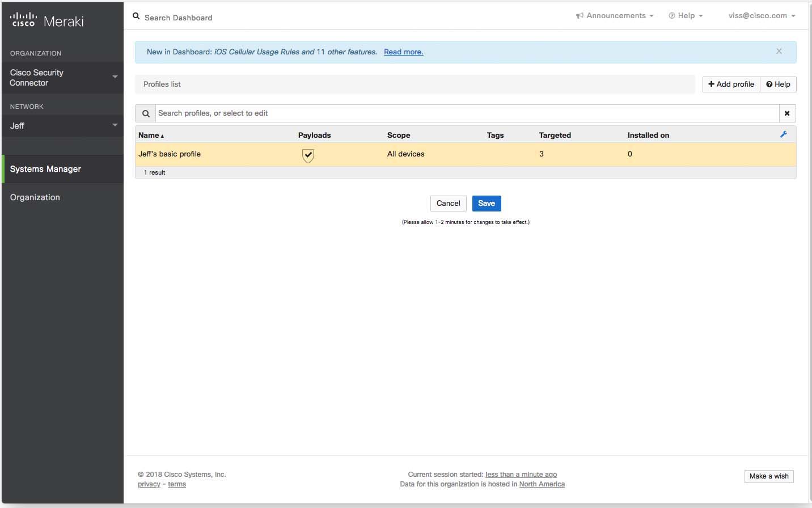Viewport: 812px width, 508px height.
Task: Open the viss@cisco.com account menu
Action: click(x=762, y=16)
